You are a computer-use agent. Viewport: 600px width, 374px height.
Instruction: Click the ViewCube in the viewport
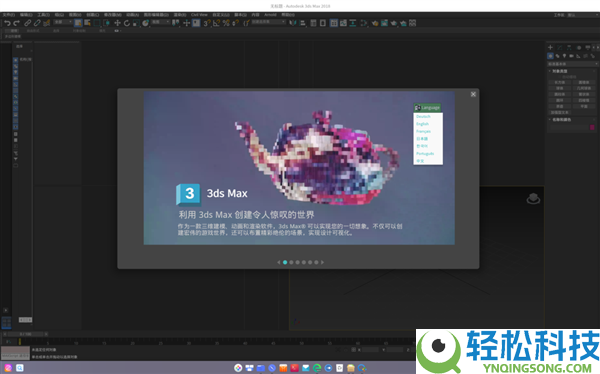pyautogui.click(x=533, y=199)
